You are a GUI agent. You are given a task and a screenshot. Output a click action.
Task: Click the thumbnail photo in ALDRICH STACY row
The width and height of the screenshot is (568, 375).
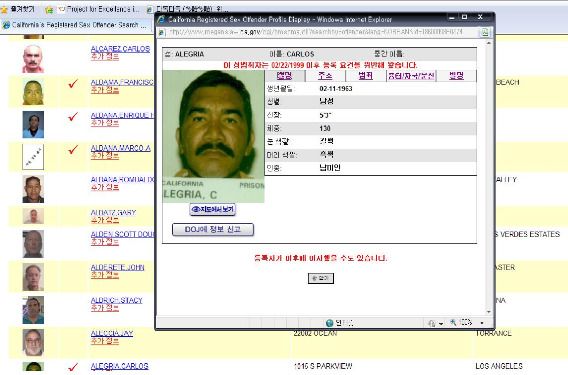[x=33, y=310]
